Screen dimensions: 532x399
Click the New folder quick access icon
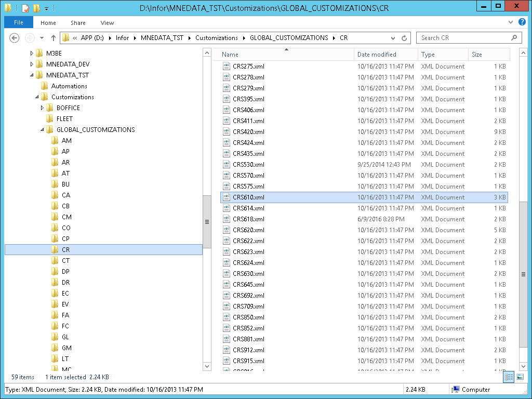[36, 8]
